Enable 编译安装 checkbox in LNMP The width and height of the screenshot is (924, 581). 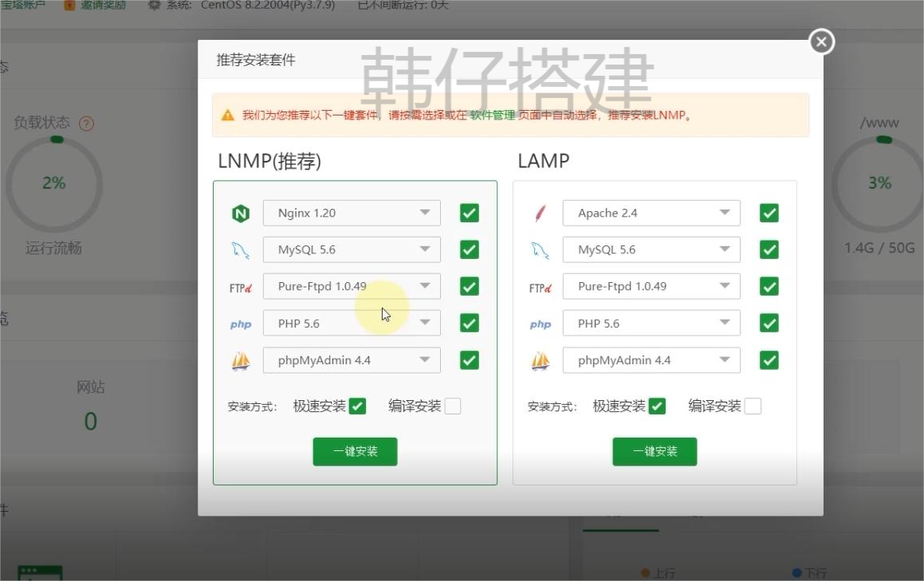[x=453, y=406]
